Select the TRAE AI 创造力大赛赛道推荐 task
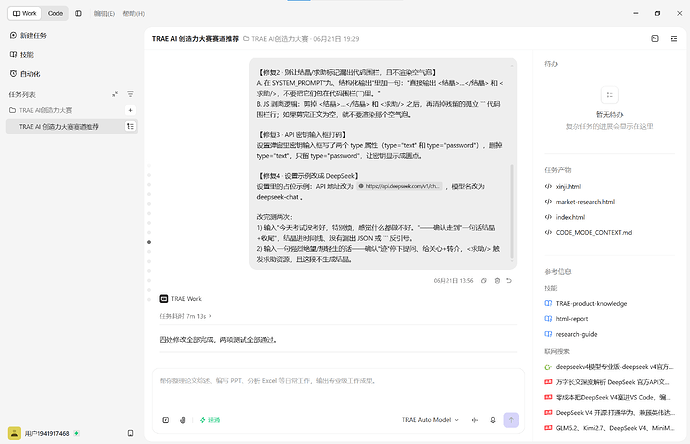The width and height of the screenshot is (690, 444). click(x=72, y=126)
